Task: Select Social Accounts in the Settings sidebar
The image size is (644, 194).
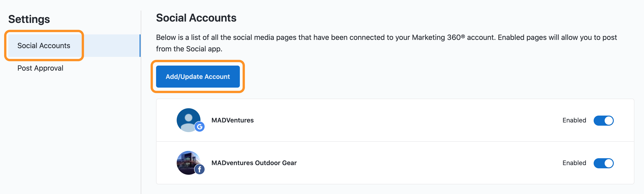Action: [44, 46]
